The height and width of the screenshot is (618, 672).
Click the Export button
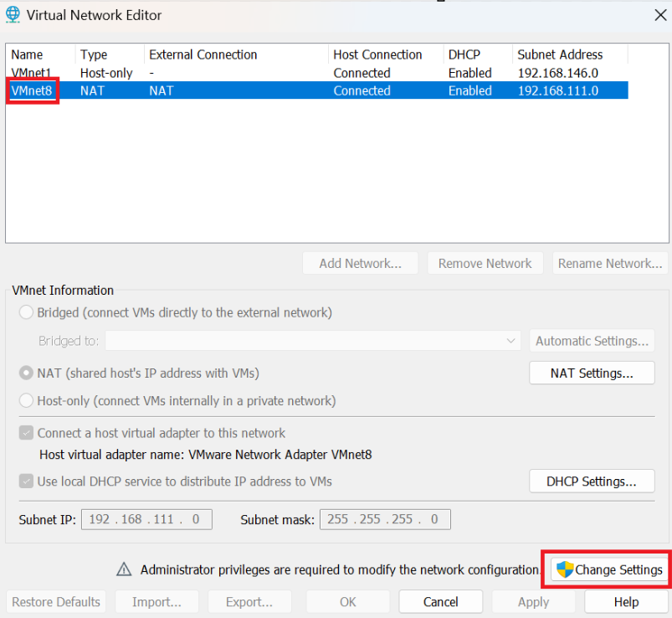[x=249, y=602]
